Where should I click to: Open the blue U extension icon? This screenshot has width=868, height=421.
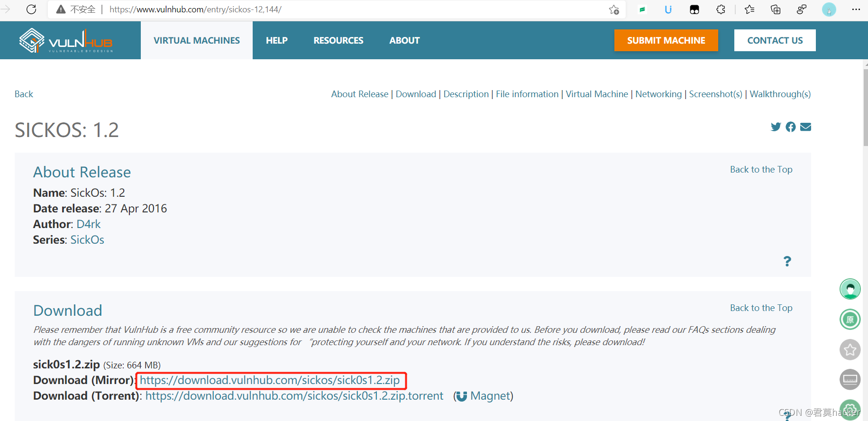[668, 9]
